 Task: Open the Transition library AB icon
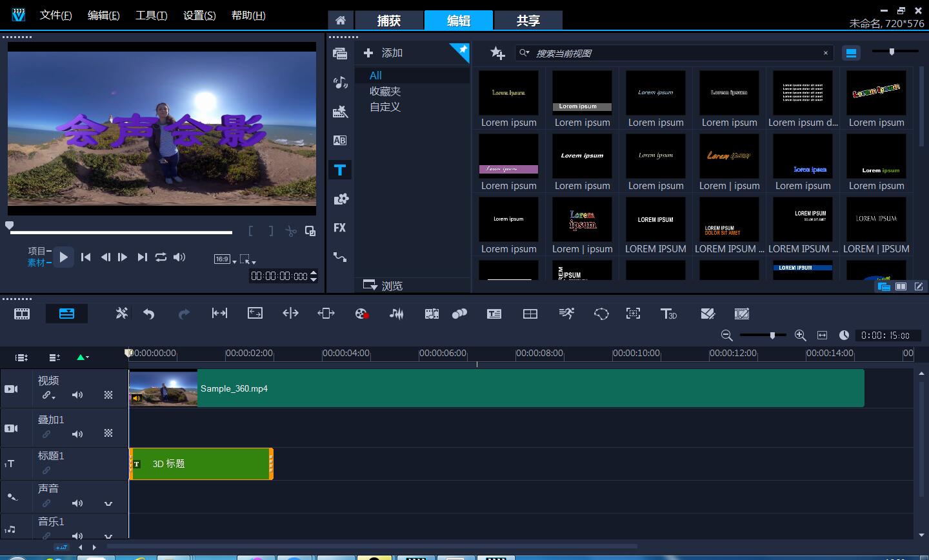tap(340, 141)
